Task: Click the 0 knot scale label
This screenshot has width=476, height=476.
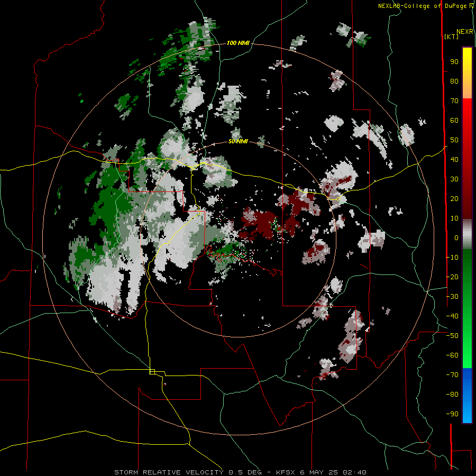Action: tap(456, 238)
